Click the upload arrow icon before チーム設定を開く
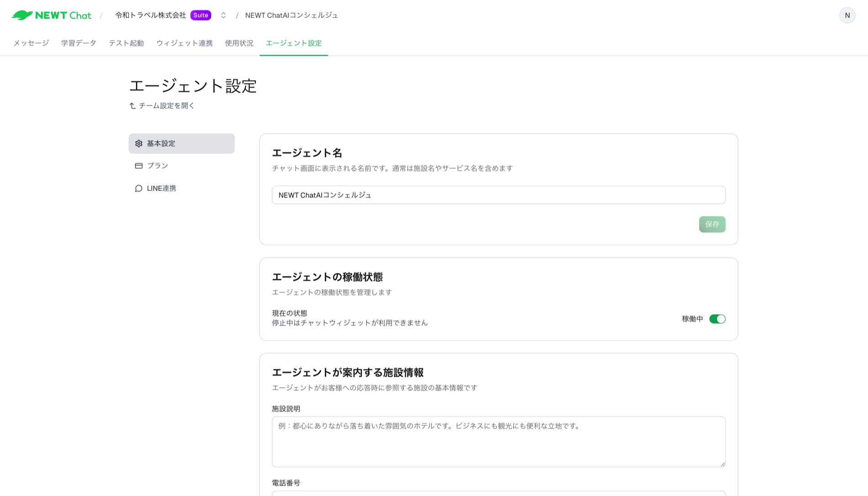This screenshot has height=496, width=868. (x=132, y=105)
